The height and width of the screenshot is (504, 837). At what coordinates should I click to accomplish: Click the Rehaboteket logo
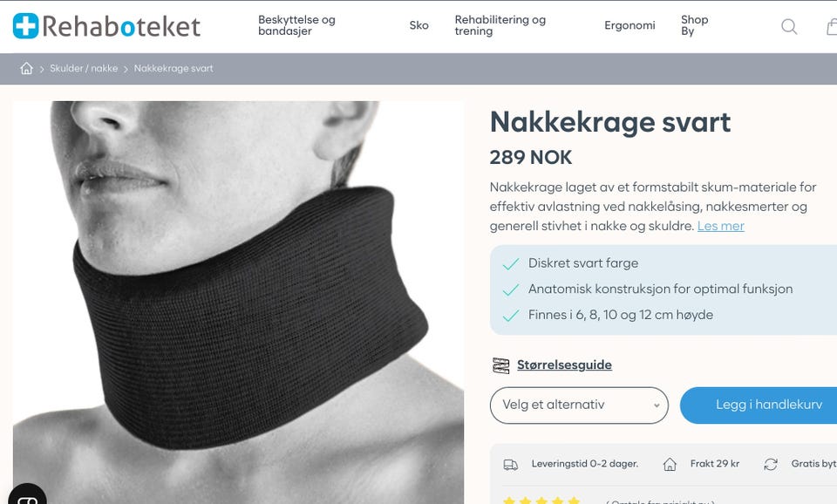click(106, 26)
